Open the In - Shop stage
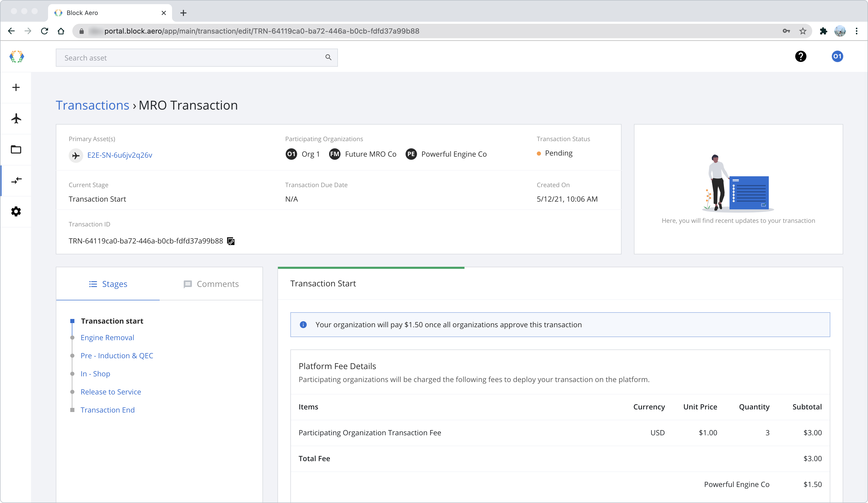 point(95,374)
